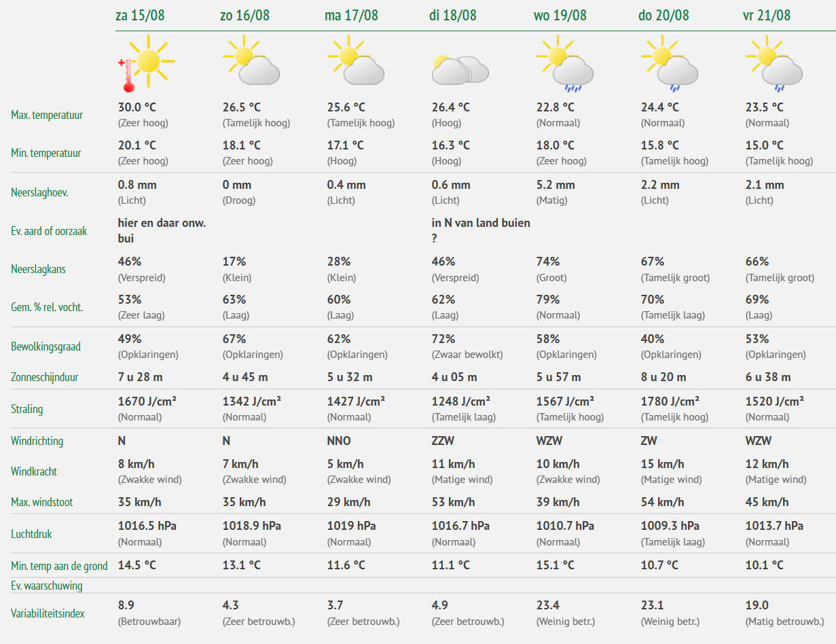Screen dimensions: 836x644
Task: Click the overcast clouds icon for di 18/08
Action: tap(460, 69)
